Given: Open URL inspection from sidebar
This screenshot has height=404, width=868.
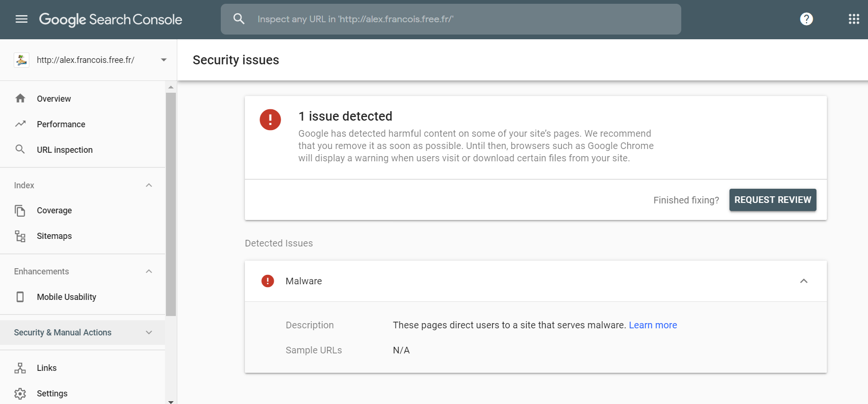Looking at the screenshot, I should click(65, 150).
